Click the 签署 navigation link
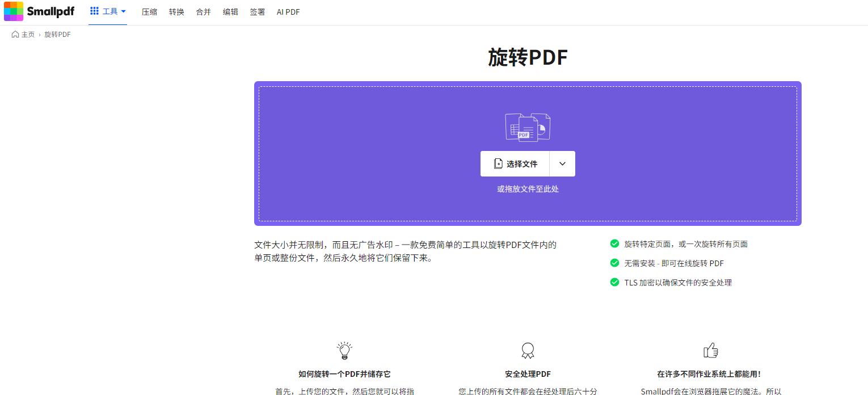868x395 pixels. pos(258,12)
